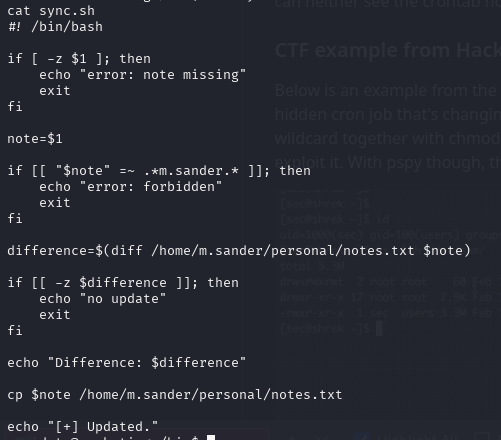Image resolution: width=501 pixels, height=440 pixels.
Task: Toggle the faint Highlight All checkbox
Action: [x=361, y=437]
